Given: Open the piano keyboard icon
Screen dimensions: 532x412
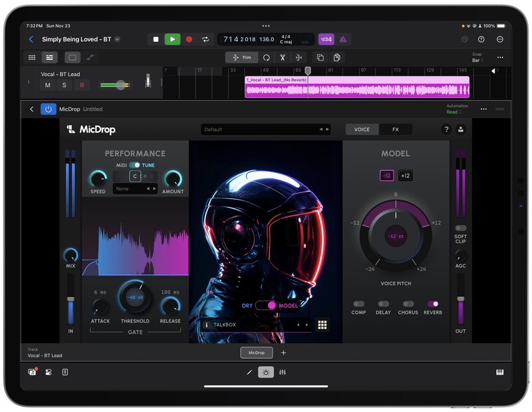Looking at the screenshot, I should [499, 372].
